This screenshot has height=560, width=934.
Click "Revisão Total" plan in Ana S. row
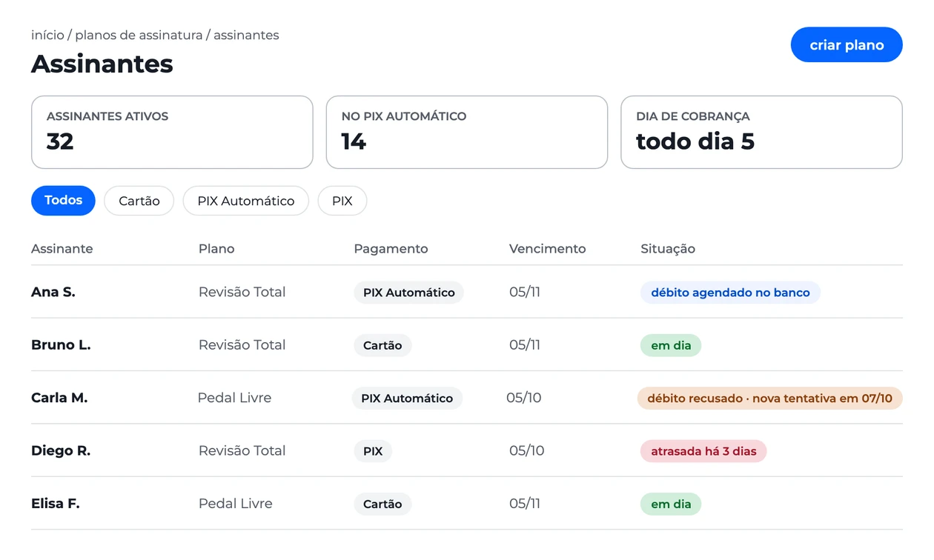pos(242,292)
